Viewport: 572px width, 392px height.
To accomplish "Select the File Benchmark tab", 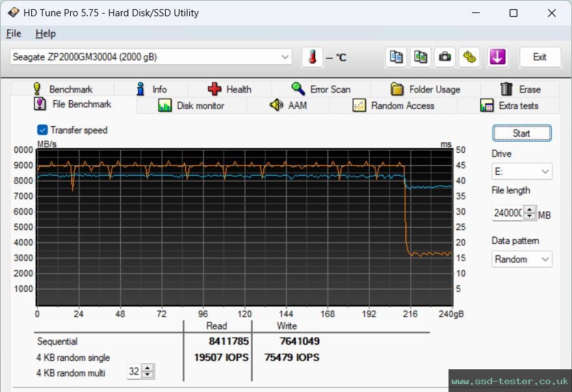I will point(73,105).
